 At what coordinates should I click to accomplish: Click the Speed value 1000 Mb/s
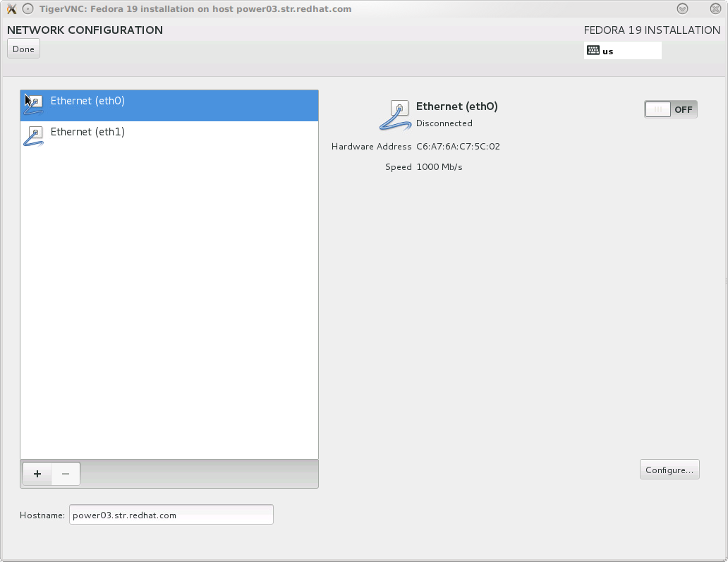(439, 166)
